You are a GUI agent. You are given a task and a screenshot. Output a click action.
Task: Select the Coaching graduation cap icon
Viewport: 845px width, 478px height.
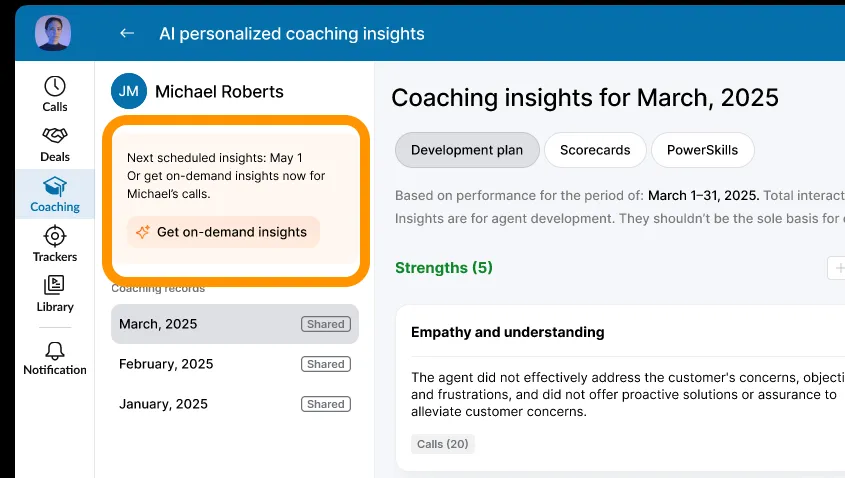(x=55, y=186)
